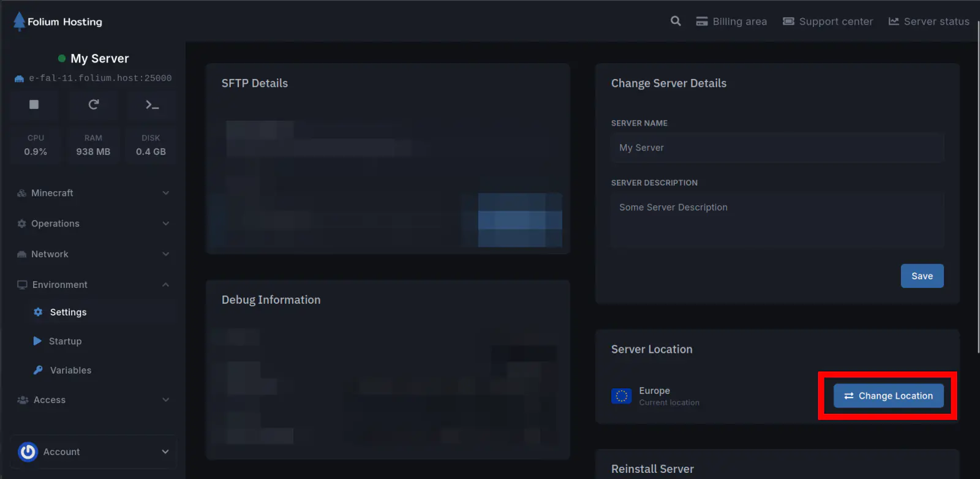Go to the Billing area link

pyautogui.click(x=731, y=21)
